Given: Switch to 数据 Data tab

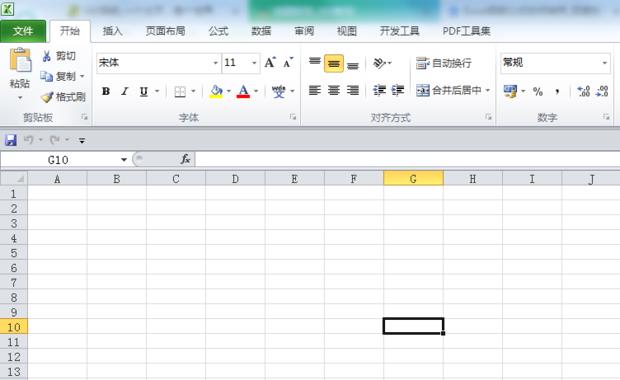Looking at the screenshot, I should tap(261, 31).
